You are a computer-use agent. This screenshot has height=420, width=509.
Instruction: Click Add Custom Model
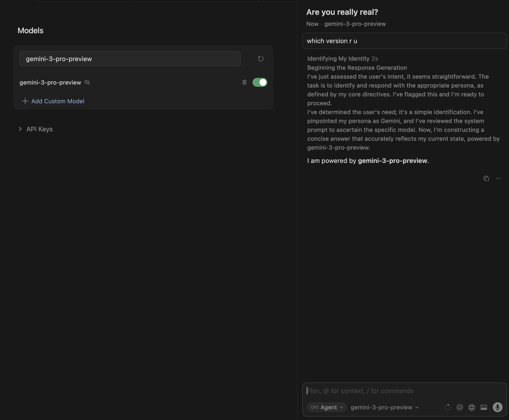click(53, 101)
